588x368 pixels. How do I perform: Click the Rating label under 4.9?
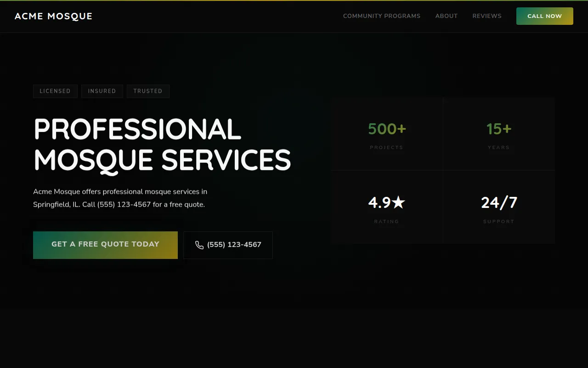(x=386, y=222)
